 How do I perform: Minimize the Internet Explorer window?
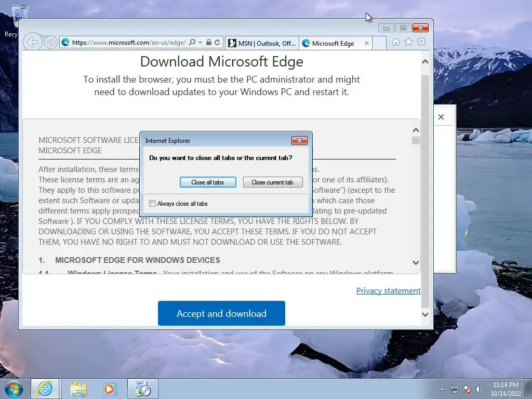click(386, 28)
